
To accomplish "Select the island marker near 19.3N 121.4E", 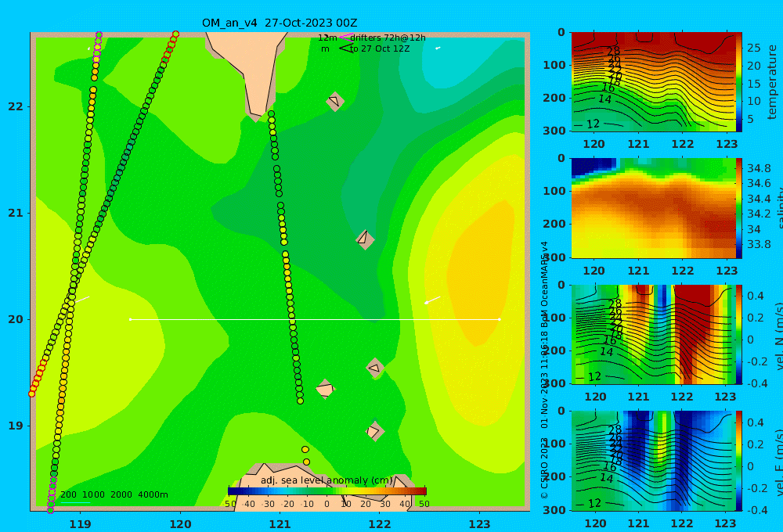I will (x=325, y=389).
